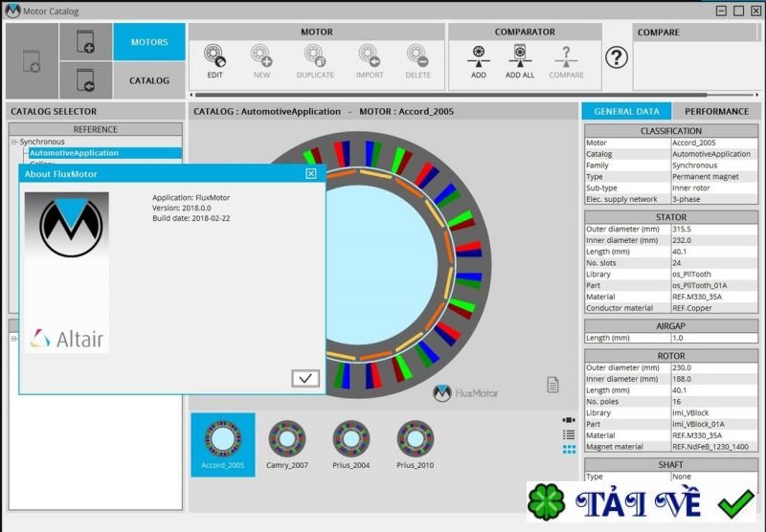
Task: Click the import catalog icon with arrow
Action: pyautogui.click(x=85, y=79)
